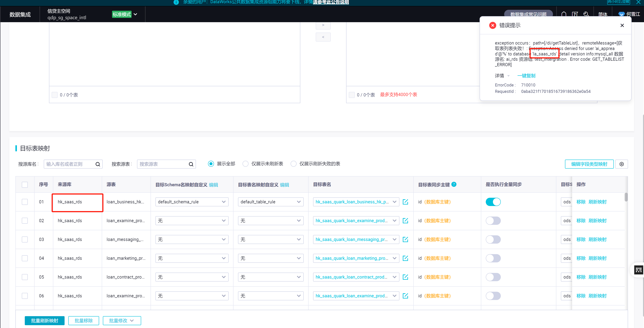Click the 编辑字段类型映射 button
644x328 pixels.
[589, 164]
